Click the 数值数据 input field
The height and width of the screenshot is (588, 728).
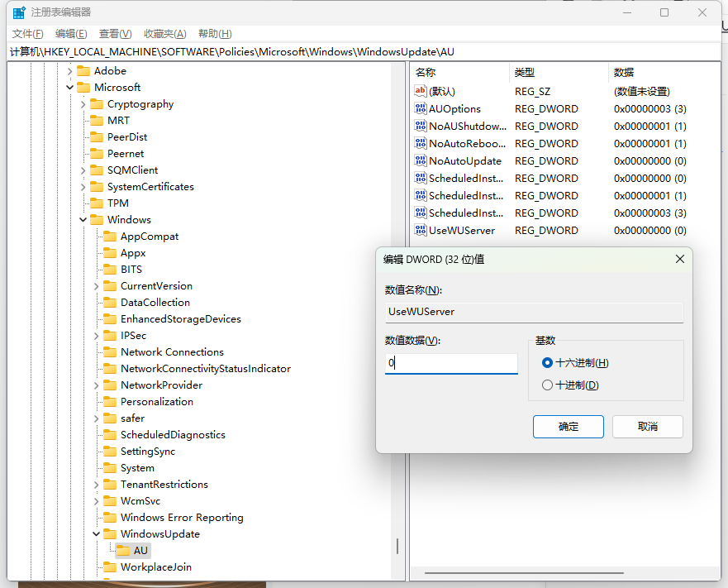coord(450,362)
